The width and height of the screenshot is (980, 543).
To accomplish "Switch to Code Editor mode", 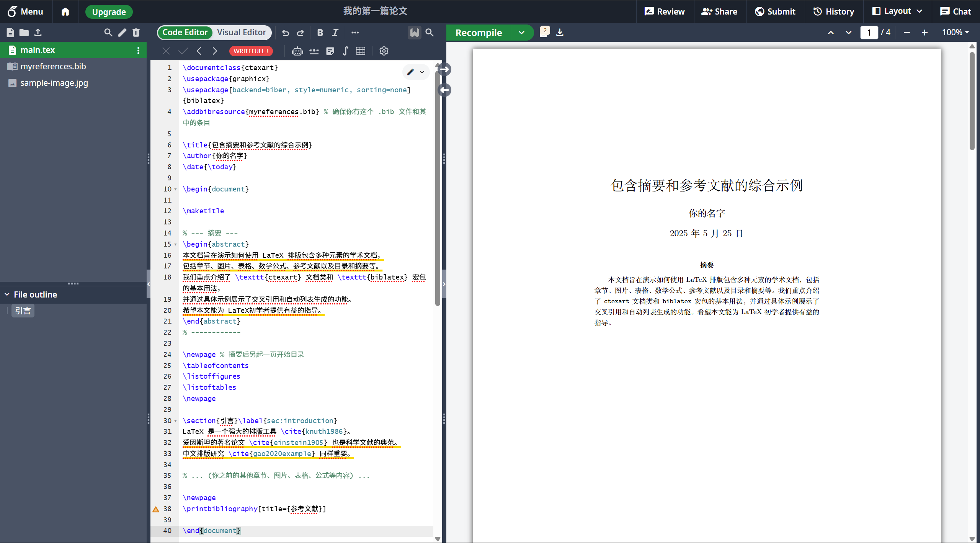I will point(185,33).
